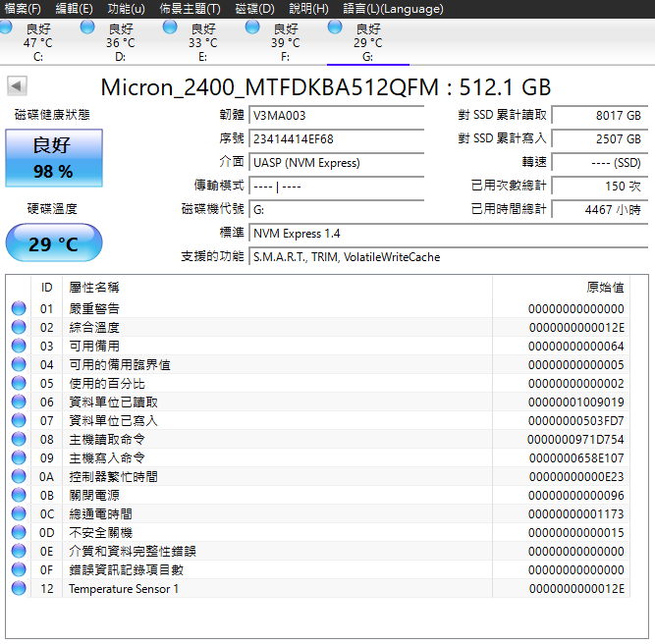655x644 pixels.
Task: Click the standard field NVM Express 1.4
Action: click(x=448, y=233)
